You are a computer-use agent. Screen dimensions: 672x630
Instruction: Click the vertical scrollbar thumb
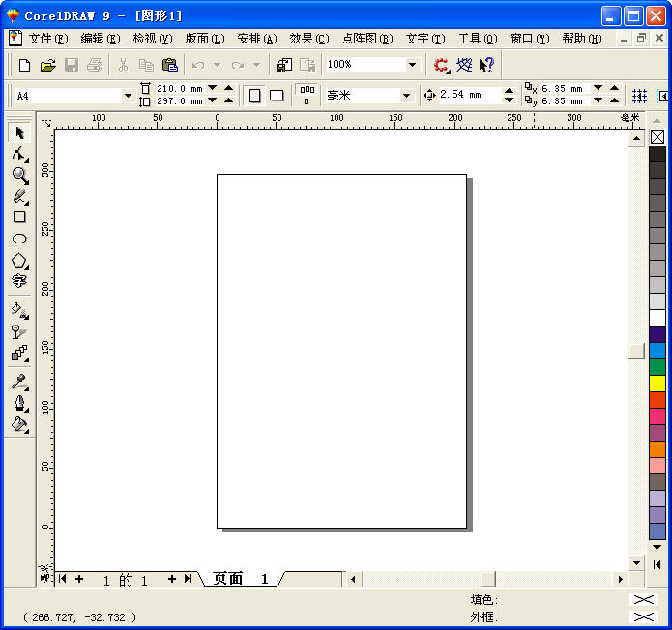(x=636, y=351)
